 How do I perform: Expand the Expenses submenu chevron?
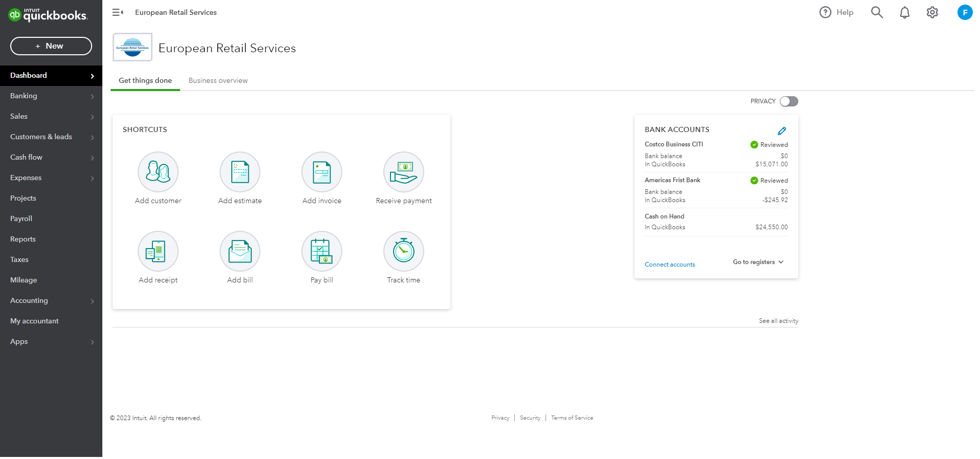(x=92, y=178)
